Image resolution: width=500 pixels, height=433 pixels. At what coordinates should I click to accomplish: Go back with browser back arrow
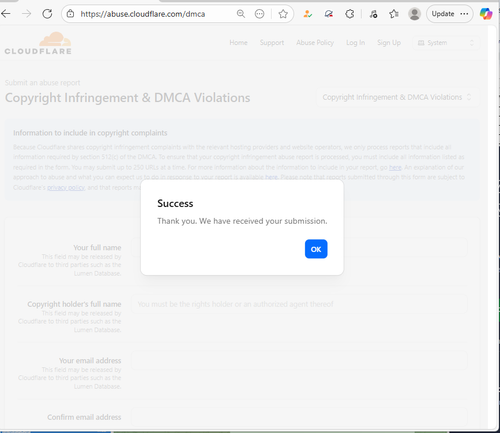click(x=6, y=14)
